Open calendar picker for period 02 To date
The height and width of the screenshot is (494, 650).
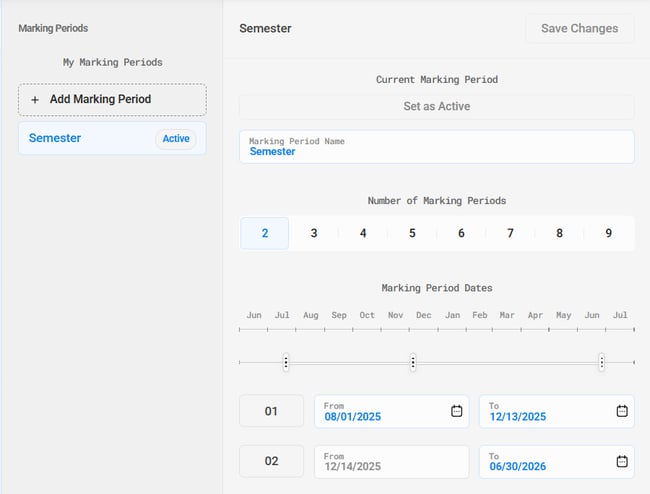pos(621,461)
